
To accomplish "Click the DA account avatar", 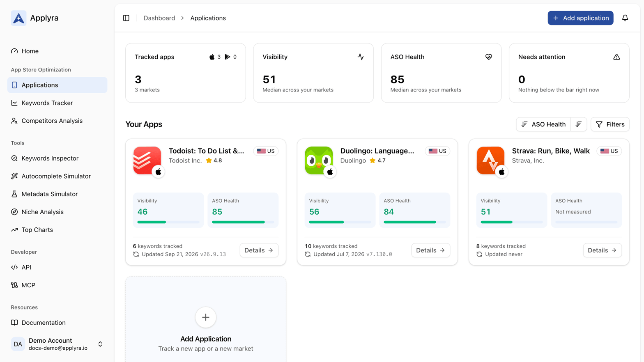I will (18, 344).
